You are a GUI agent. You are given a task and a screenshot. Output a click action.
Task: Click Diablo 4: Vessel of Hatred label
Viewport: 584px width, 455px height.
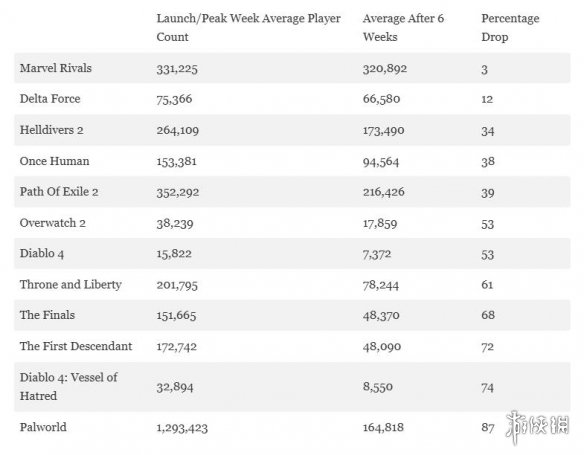[x=69, y=386]
